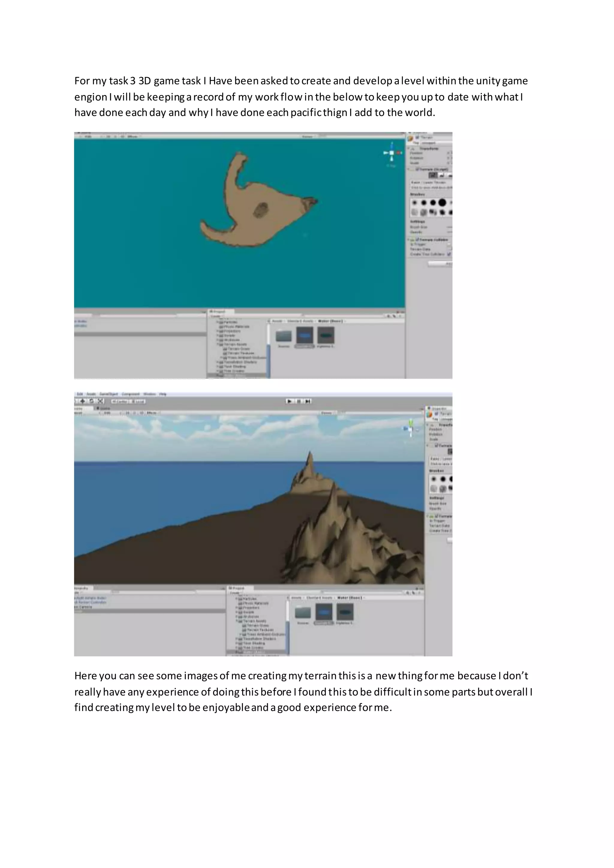Viewport: 614px width, 868px height.
Task: Choose the largest round terrain brush, upper inspector
Action: 442,203
